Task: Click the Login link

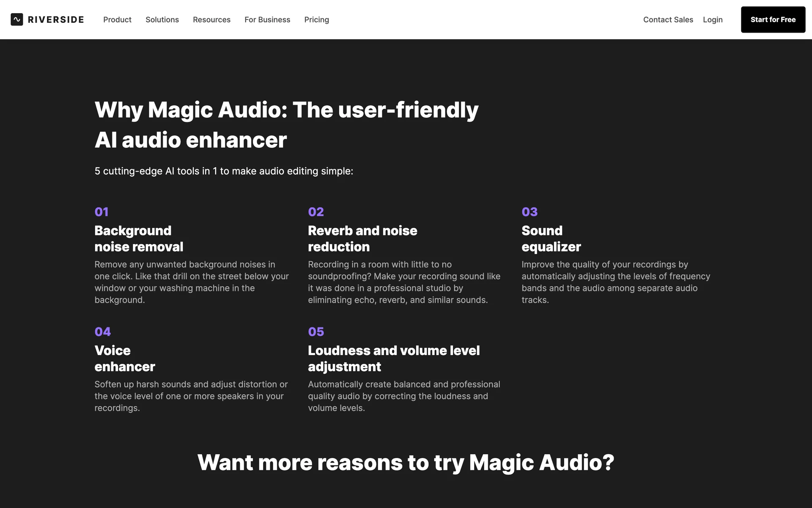Action: click(x=713, y=19)
